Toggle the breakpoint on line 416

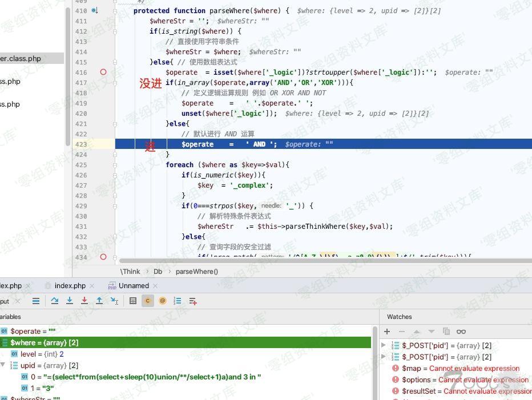(103, 72)
